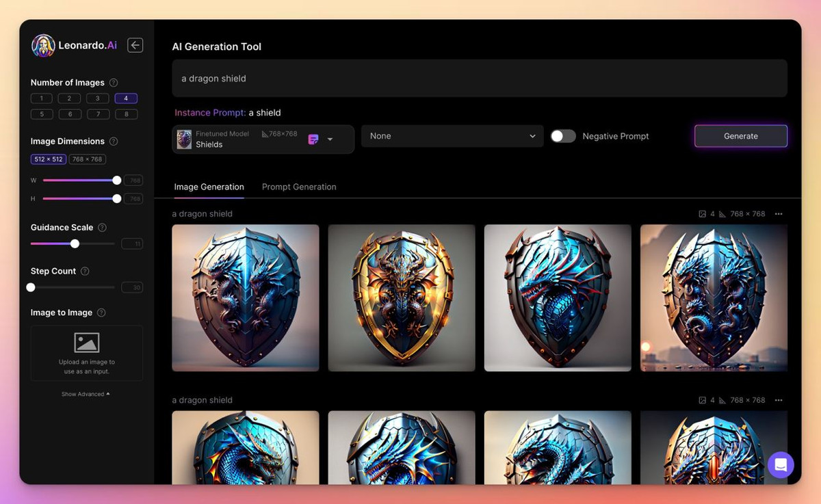This screenshot has height=504, width=821.
Task: Open three-dot menu for first dragon shield batch
Action: click(779, 214)
